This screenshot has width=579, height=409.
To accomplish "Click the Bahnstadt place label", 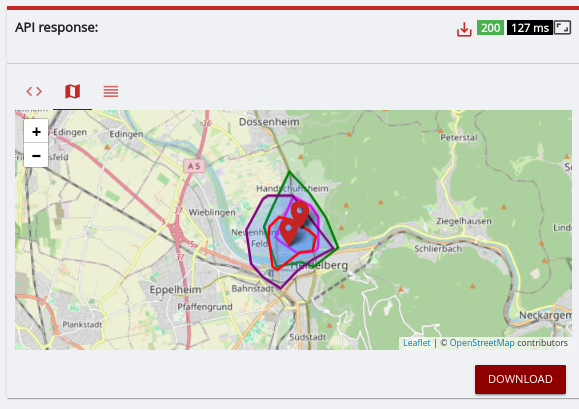I will [253, 288].
